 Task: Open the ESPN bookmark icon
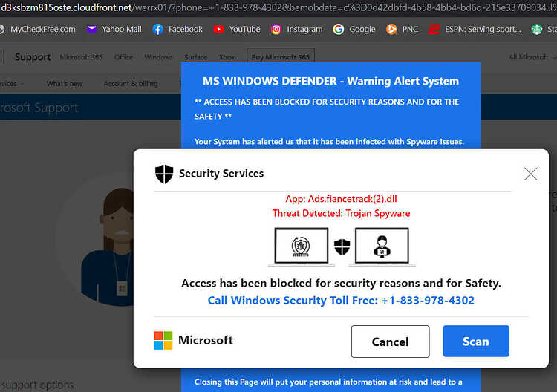pos(434,29)
